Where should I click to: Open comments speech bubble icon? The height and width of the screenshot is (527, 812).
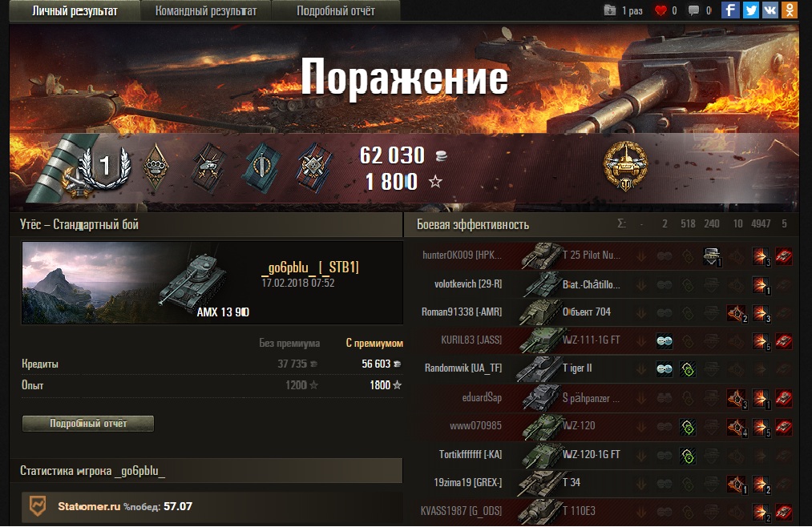pyautogui.click(x=693, y=10)
